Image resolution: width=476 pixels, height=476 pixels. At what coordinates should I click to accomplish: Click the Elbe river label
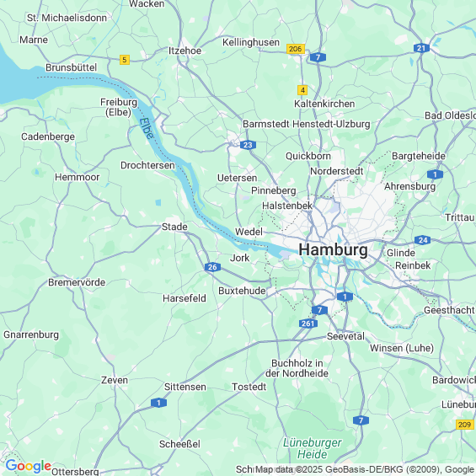coord(147,128)
